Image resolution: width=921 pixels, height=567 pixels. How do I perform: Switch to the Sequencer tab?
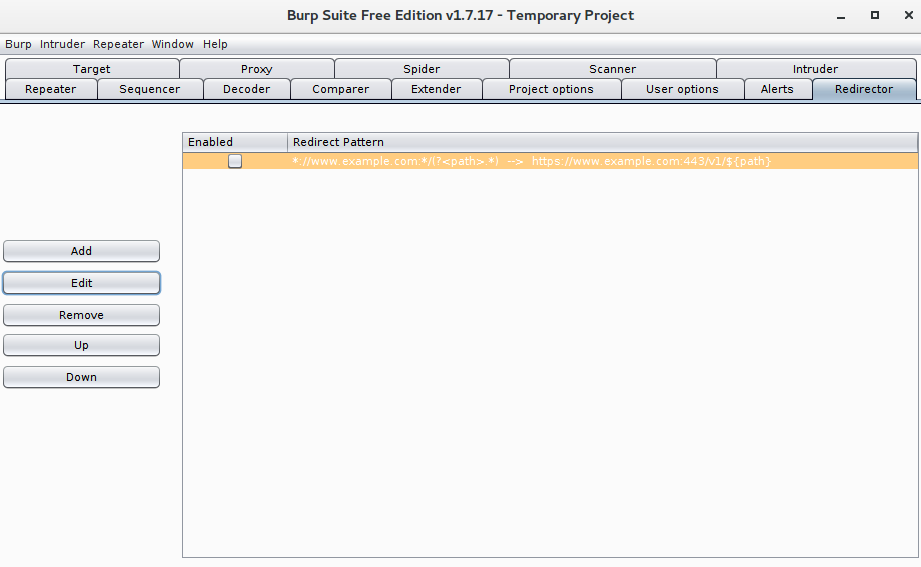150,89
